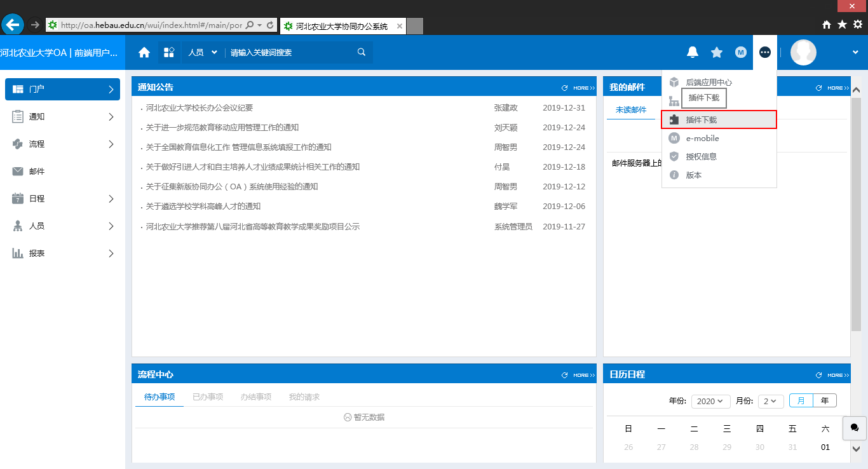Click the browser forward arrow

pyautogui.click(x=35, y=25)
